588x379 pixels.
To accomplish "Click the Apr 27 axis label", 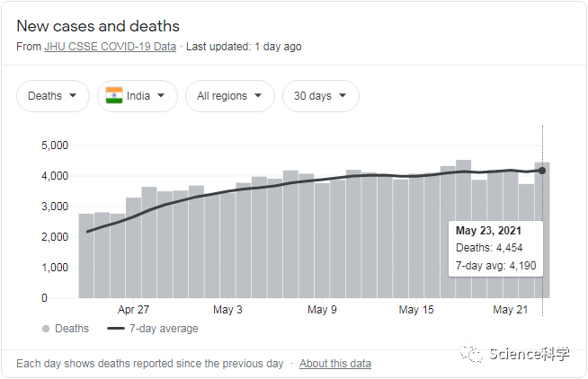I will (133, 310).
